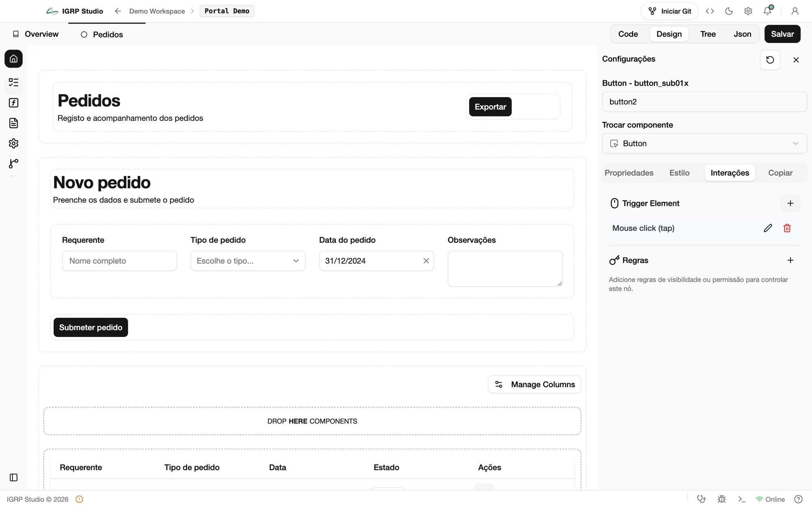Open the stethoscope diagnostics icon in status bar
This screenshot has width=812, height=508.
click(x=701, y=499)
